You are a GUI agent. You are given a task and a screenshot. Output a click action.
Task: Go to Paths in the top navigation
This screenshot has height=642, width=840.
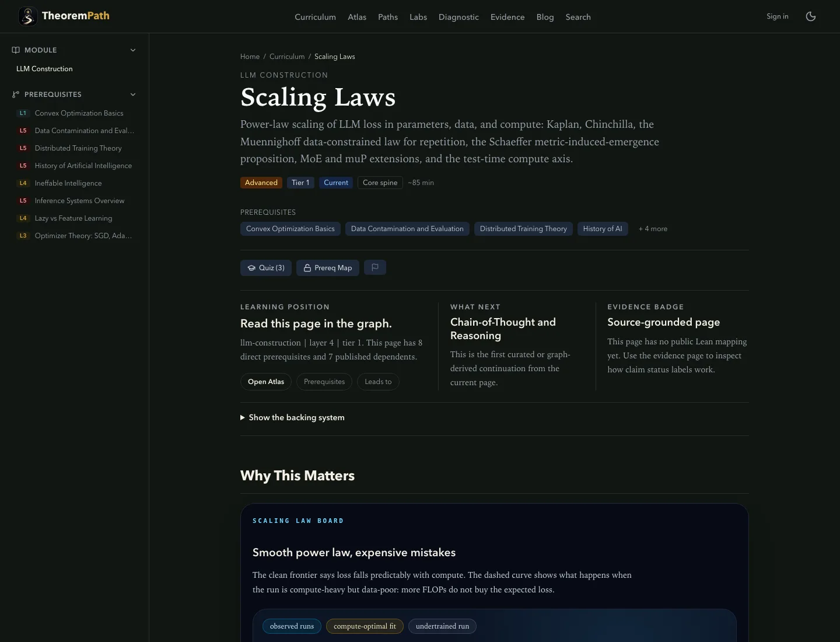388,17
